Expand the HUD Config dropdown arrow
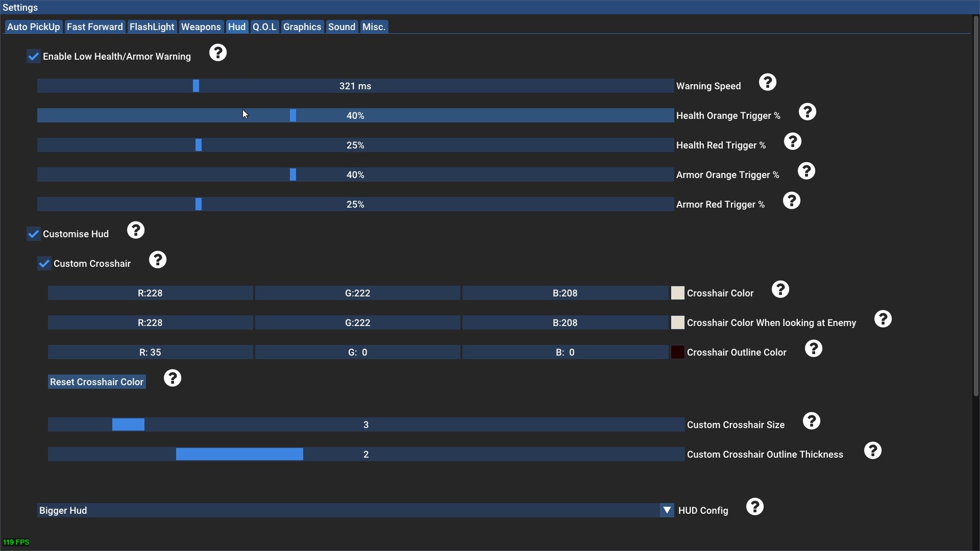 pos(667,510)
